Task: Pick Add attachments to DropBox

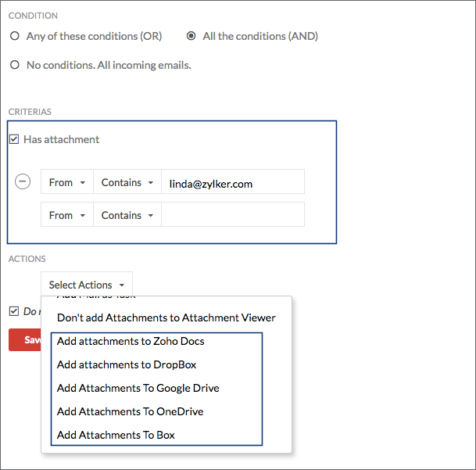Action: pyautogui.click(x=127, y=364)
